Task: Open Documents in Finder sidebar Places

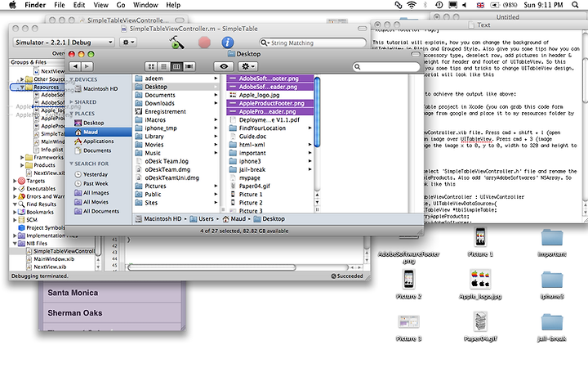Action: tap(93, 150)
